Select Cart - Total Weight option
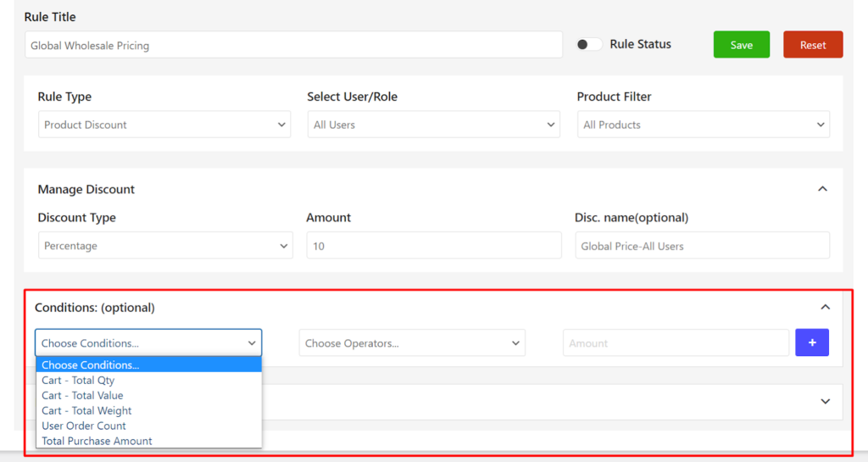The height and width of the screenshot is (462, 868). click(x=148, y=410)
